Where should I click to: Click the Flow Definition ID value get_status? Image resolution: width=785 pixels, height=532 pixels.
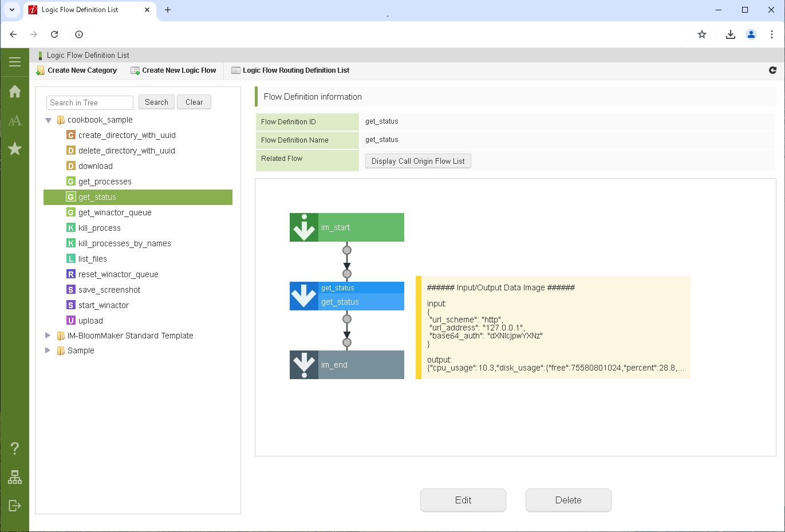tap(382, 121)
